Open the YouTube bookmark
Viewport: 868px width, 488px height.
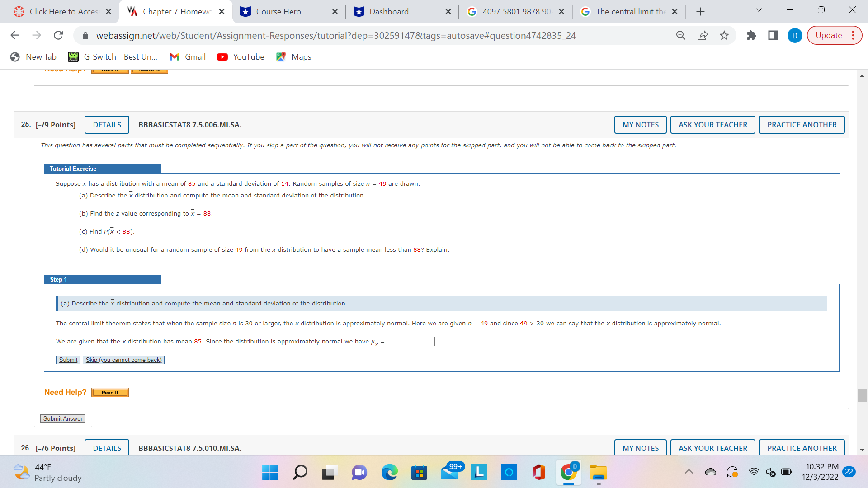point(241,57)
